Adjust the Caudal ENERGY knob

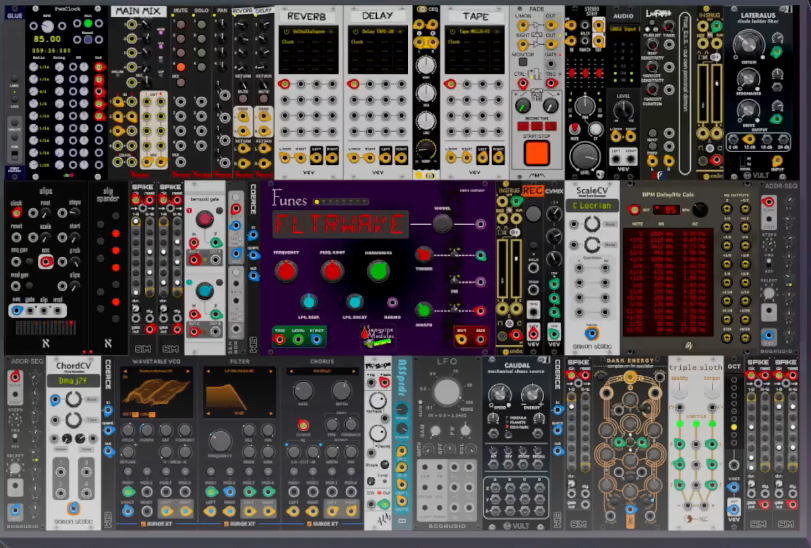(x=532, y=394)
